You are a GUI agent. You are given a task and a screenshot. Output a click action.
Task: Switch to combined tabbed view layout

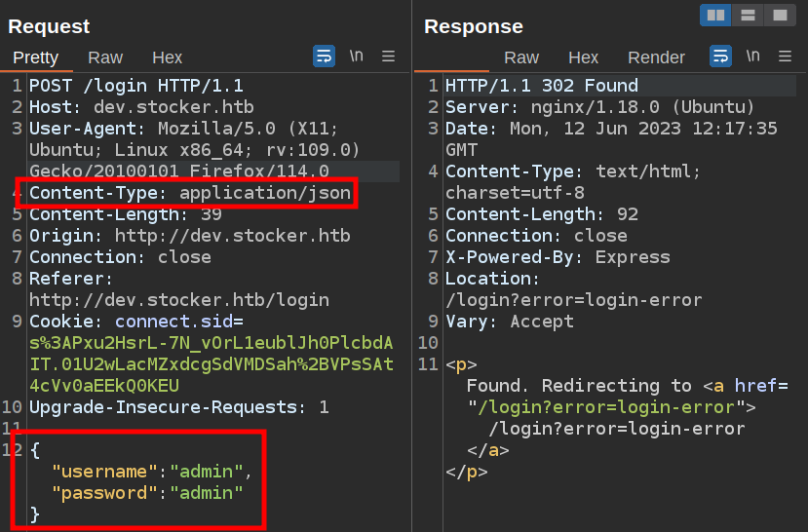pos(779,15)
